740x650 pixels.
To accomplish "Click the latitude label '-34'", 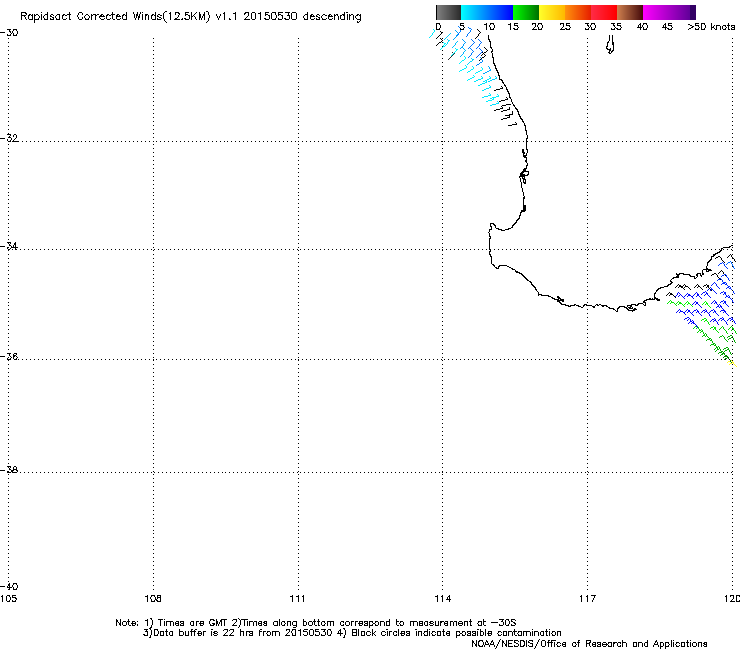I will tap(9, 246).
